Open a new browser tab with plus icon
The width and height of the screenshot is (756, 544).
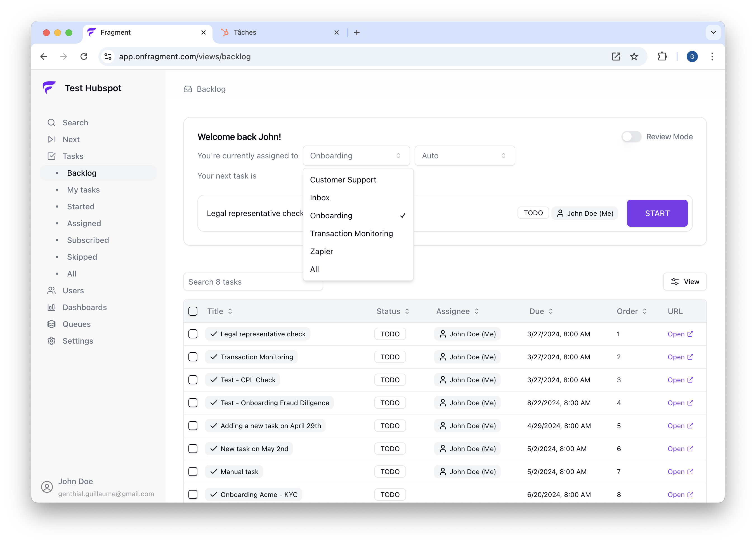[357, 32]
